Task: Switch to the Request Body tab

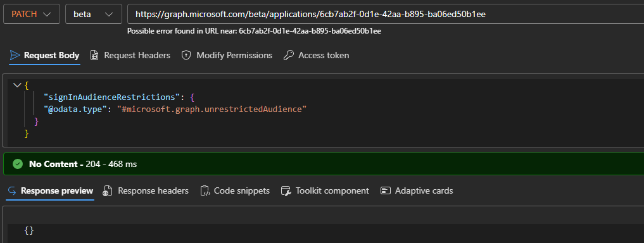Action: pos(45,56)
